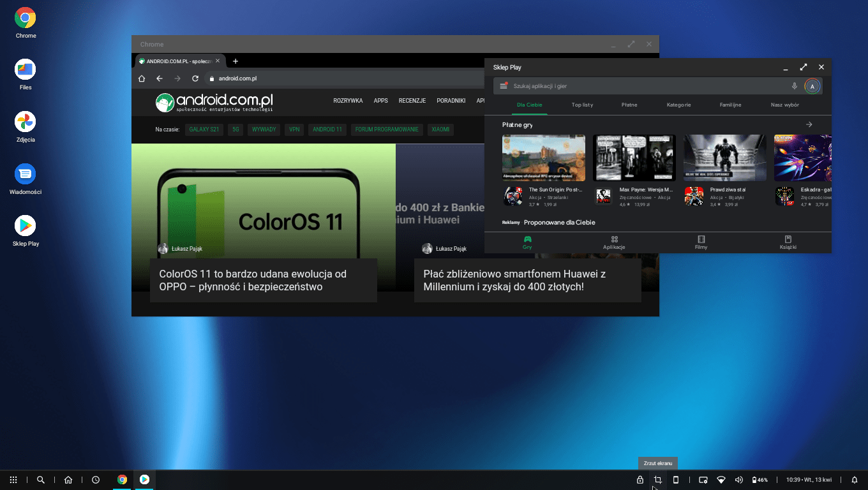Image resolution: width=868 pixels, height=490 pixels.
Task: Click the Play Store search field
Action: [x=645, y=86]
